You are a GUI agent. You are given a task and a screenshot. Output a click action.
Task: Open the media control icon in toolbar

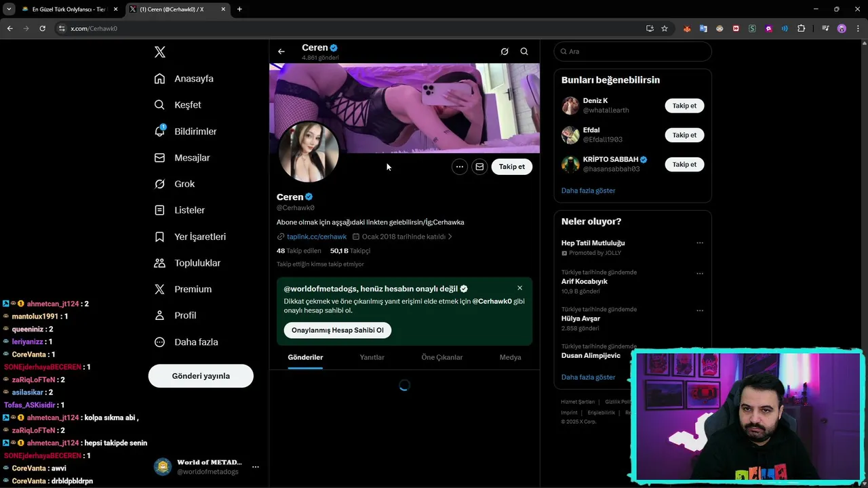click(x=825, y=28)
